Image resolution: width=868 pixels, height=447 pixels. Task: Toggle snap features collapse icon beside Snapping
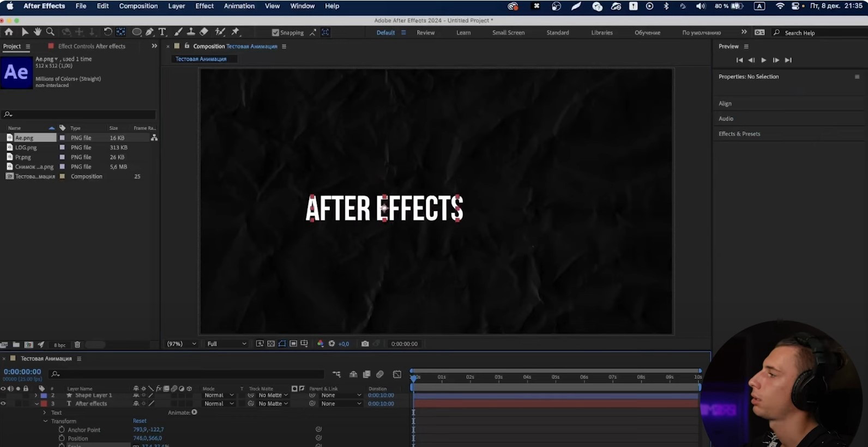(325, 33)
